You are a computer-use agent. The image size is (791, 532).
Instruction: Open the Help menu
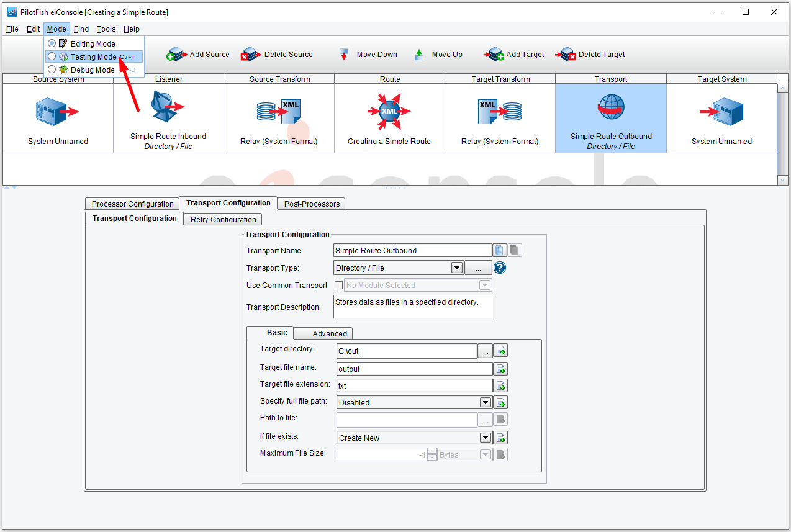131,29
